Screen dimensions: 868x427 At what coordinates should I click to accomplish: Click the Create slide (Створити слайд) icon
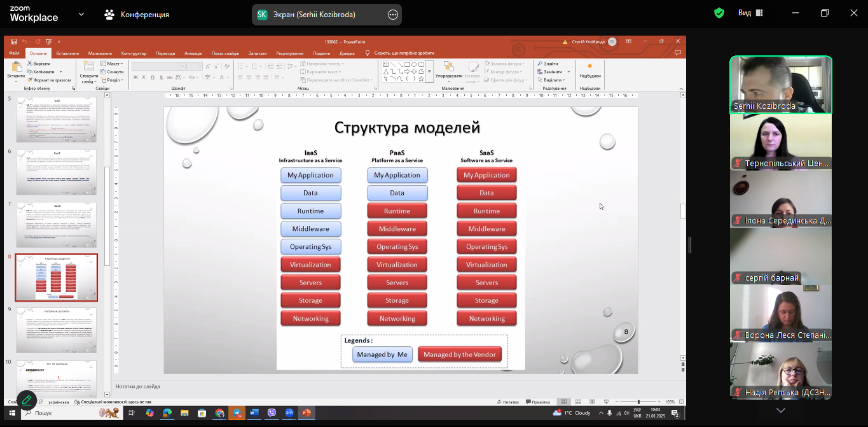tap(89, 67)
